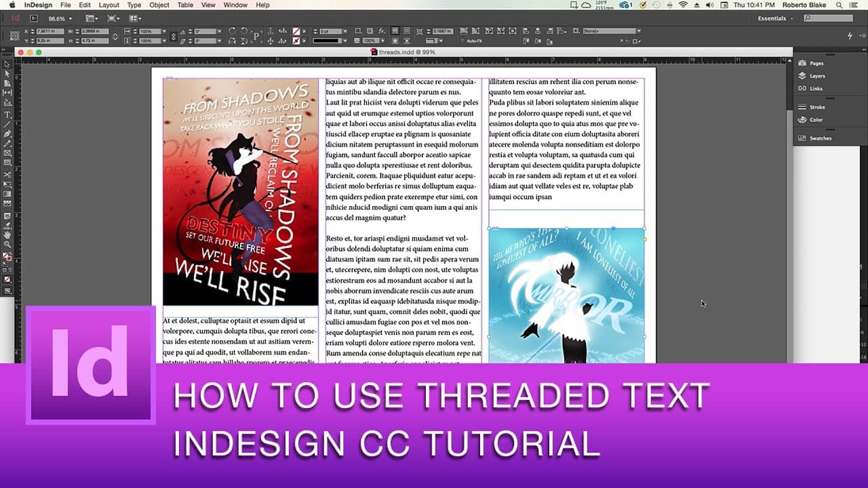This screenshot has width=868, height=488.
Task: Select the Hand tool
Action: coord(7,235)
